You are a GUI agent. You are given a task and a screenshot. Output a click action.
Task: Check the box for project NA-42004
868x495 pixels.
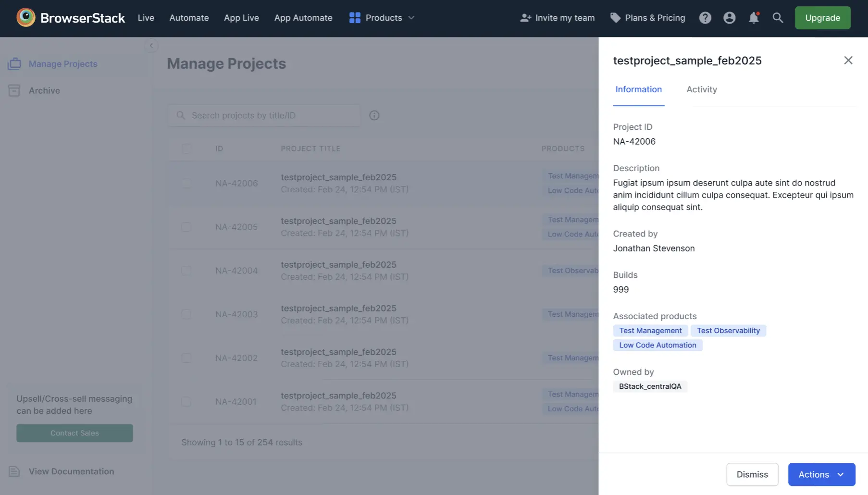[x=186, y=271]
